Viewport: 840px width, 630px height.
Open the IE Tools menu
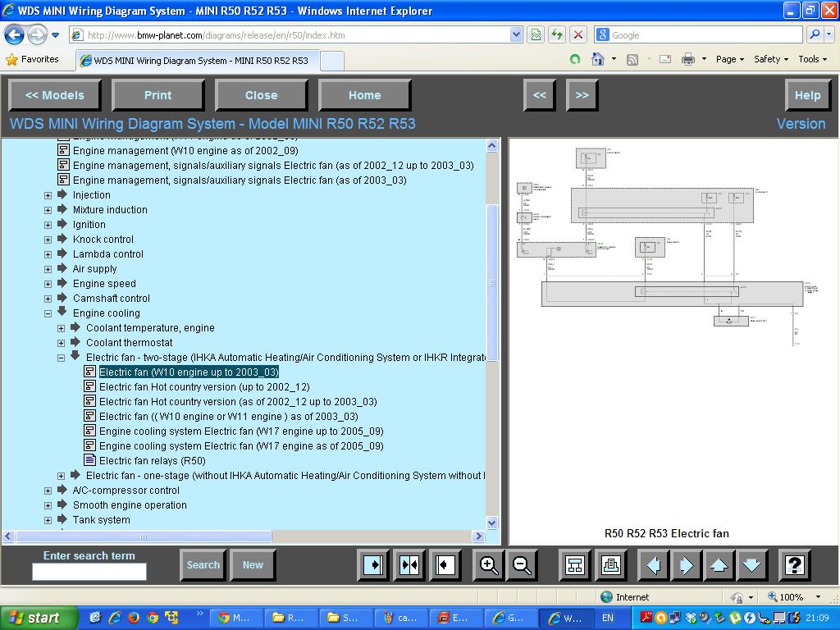click(812, 59)
